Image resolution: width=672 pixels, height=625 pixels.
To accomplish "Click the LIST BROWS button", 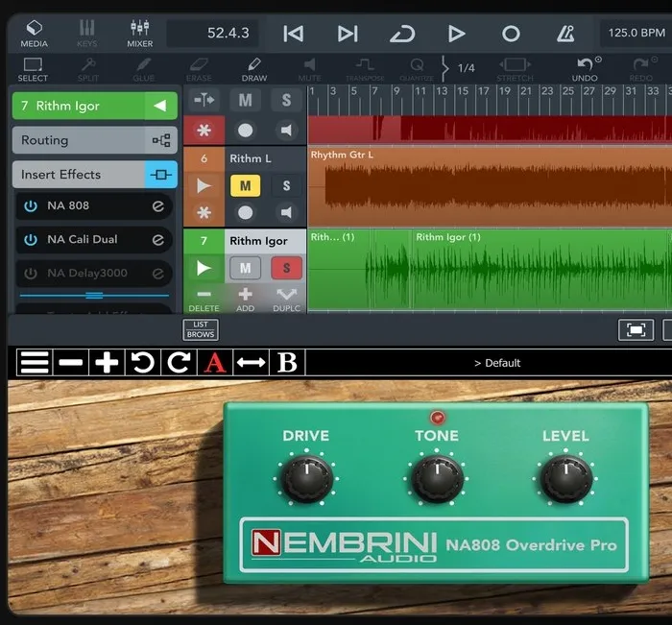I will point(201,330).
